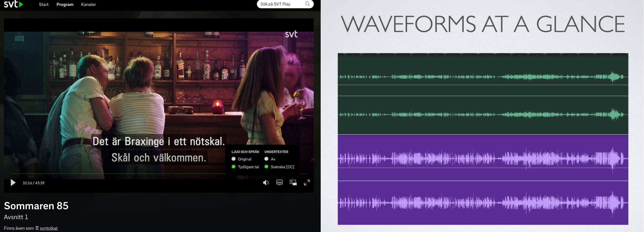Click the video progress bar

pos(159,173)
